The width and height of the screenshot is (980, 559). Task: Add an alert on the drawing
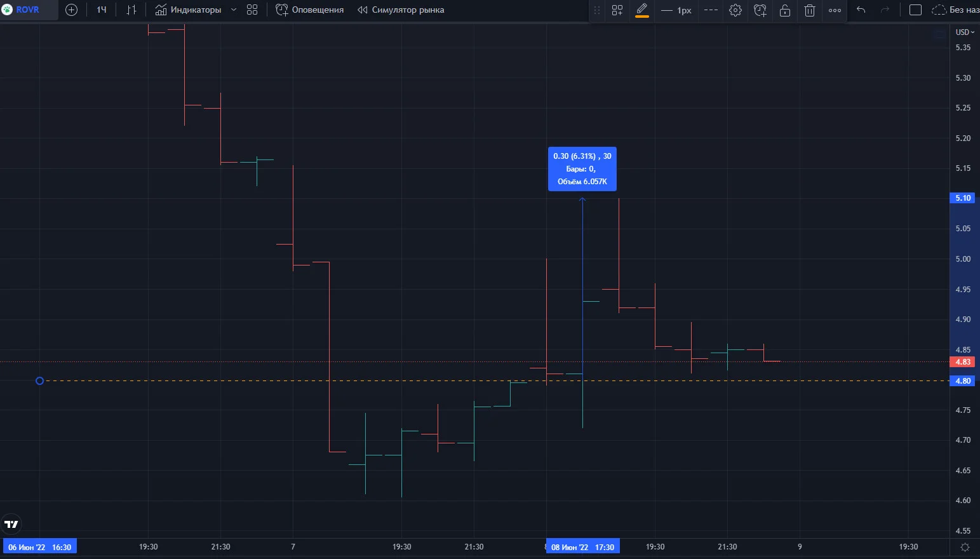[760, 10]
